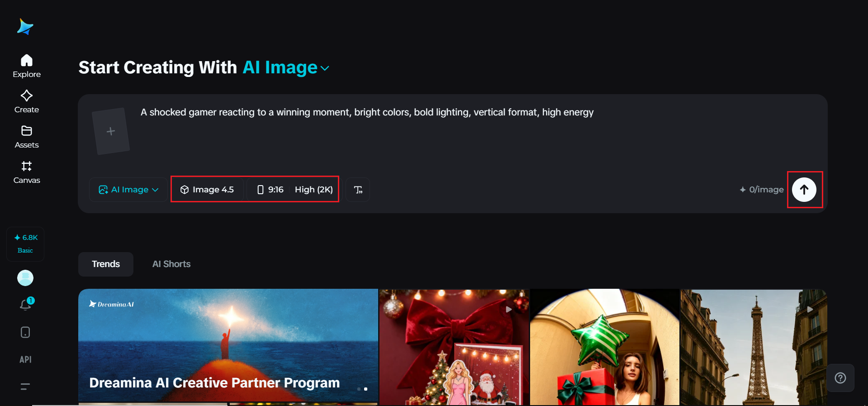The image size is (868, 406).
Task: Open the Create section
Action: pyautogui.click(x=27, y=101)
